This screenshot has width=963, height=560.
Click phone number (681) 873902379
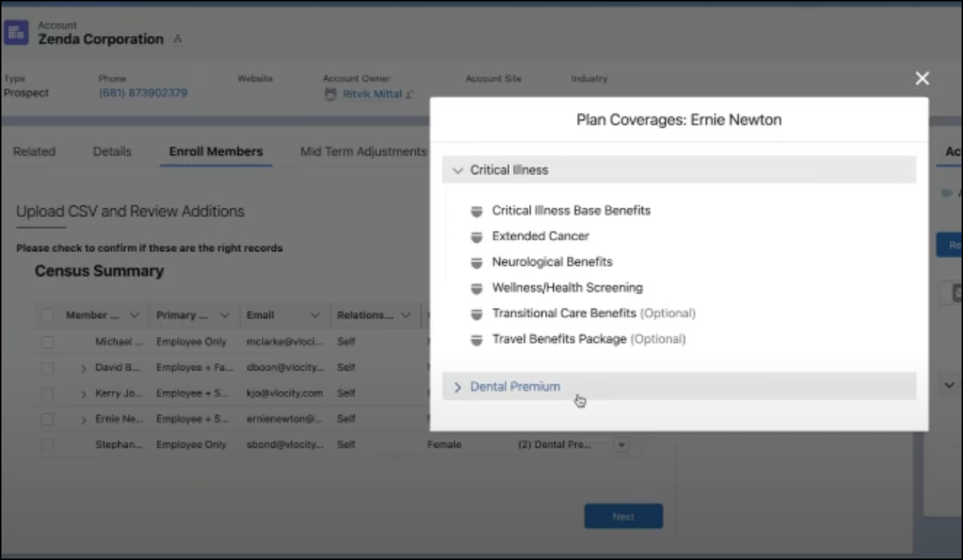click(x=143, y=93)
